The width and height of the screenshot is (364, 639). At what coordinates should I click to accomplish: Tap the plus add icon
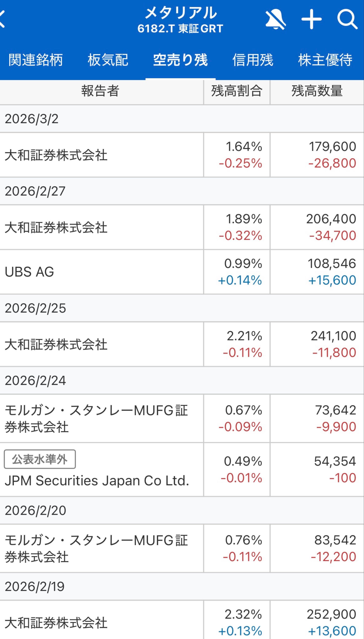(x=312, y=19)
